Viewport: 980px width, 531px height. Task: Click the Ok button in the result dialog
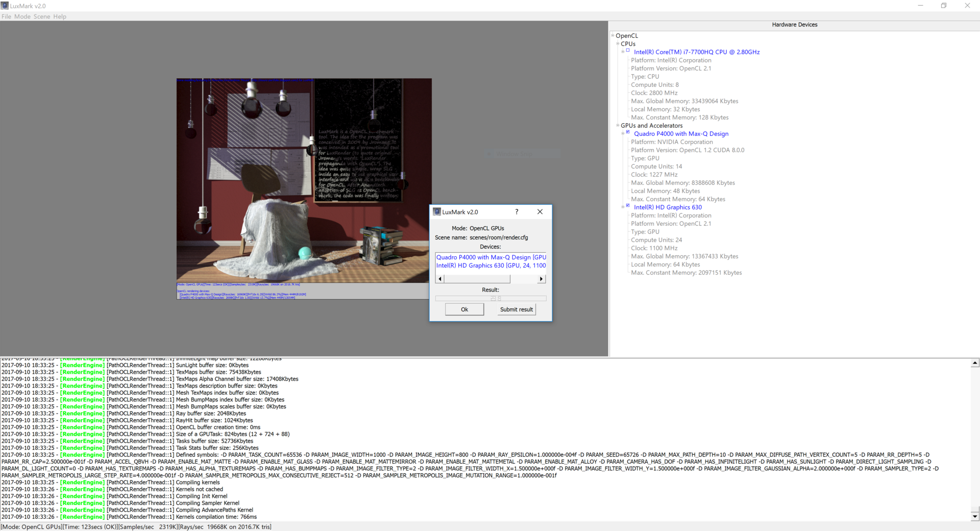[464, 309]
